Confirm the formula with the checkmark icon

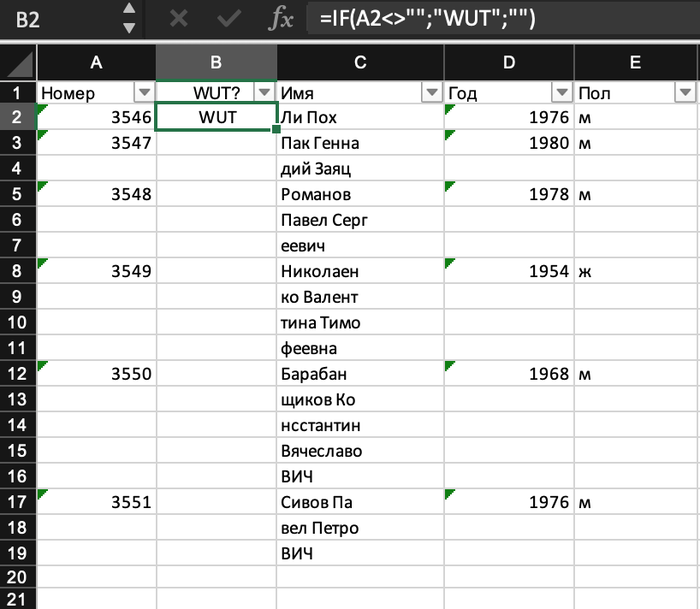229,19
